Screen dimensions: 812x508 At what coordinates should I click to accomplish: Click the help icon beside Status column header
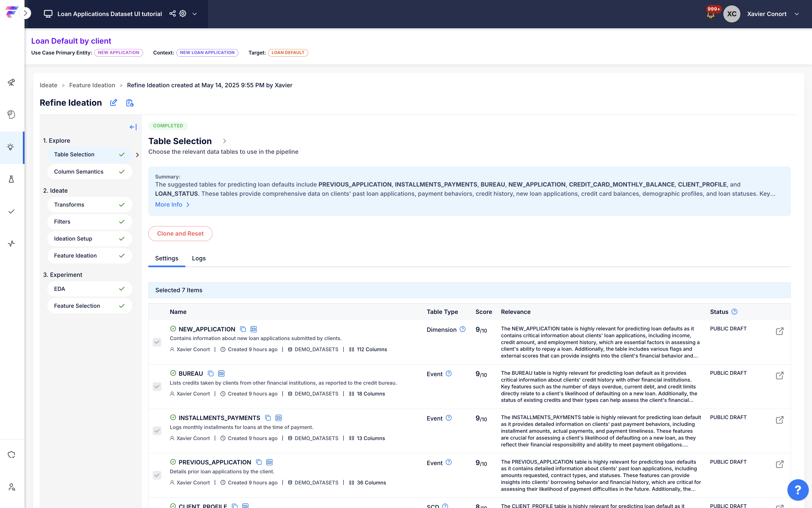click(734, 312)
